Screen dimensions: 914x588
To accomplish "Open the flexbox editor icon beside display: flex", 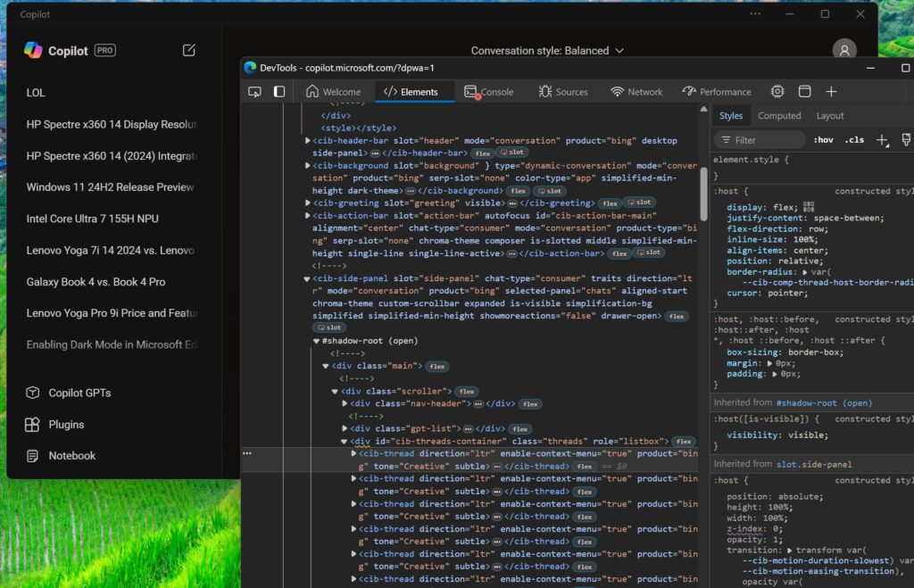I will pos(809,206).
